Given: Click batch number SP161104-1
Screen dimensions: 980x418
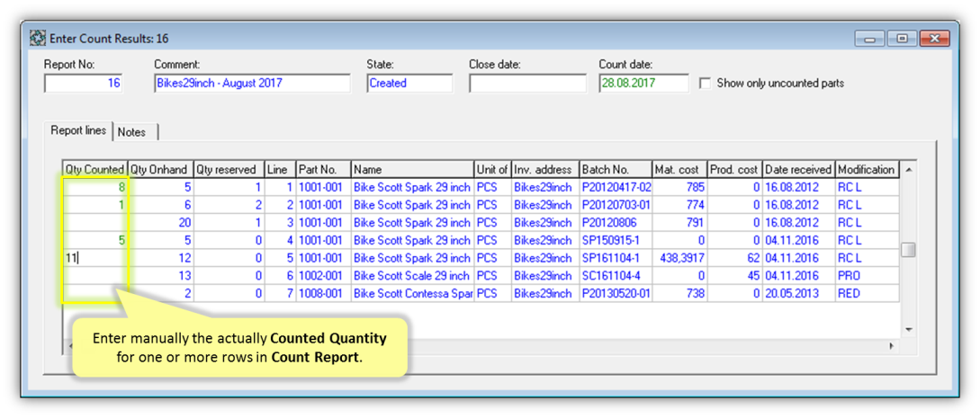Looking at the screenshot, I should click(616, 258).
